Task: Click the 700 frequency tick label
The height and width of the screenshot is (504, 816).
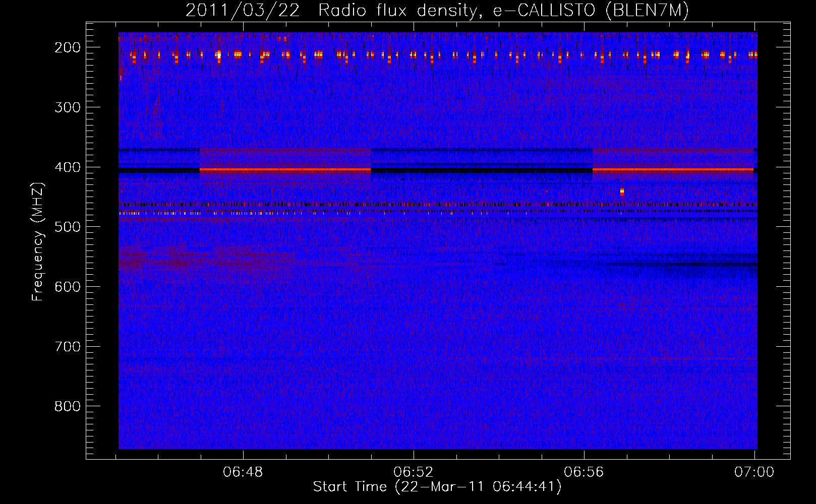Action: [x=68, y=347]
